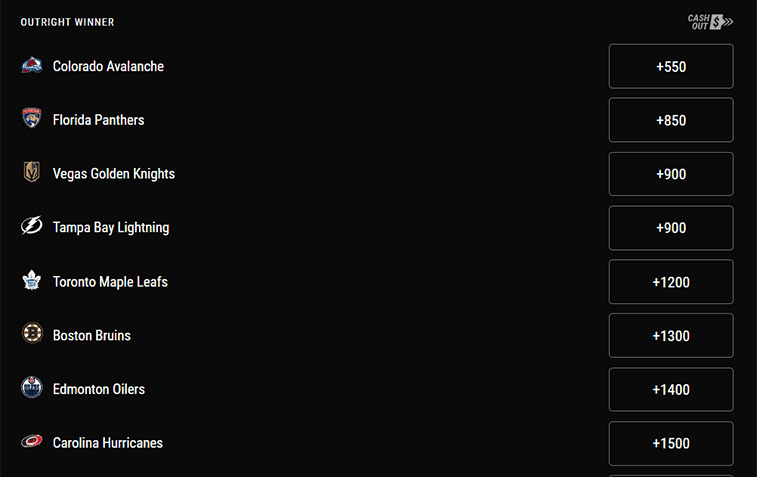Bet on Toronto Maple Leafs at +1200
The width and height of the screenshot is (757, 477).
[671, 282]
